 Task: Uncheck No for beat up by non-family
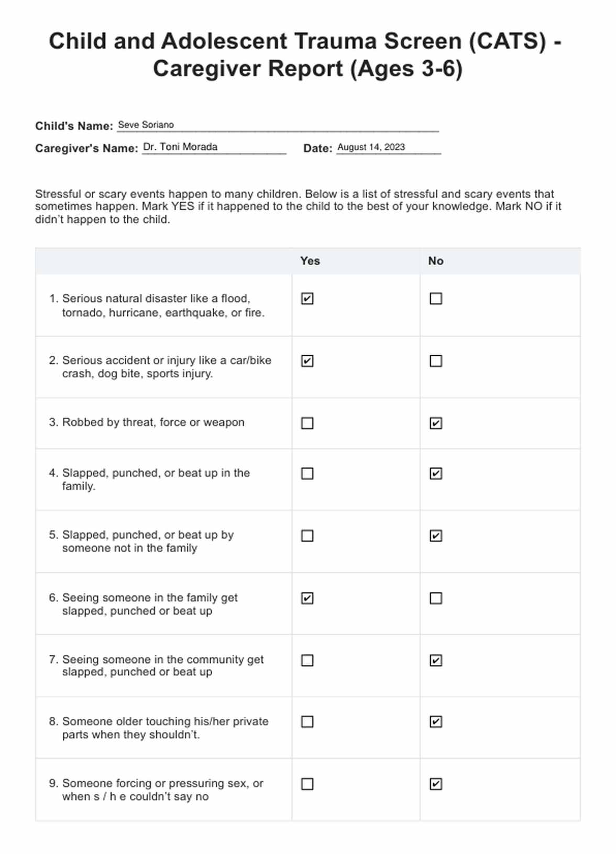point(436,535)
